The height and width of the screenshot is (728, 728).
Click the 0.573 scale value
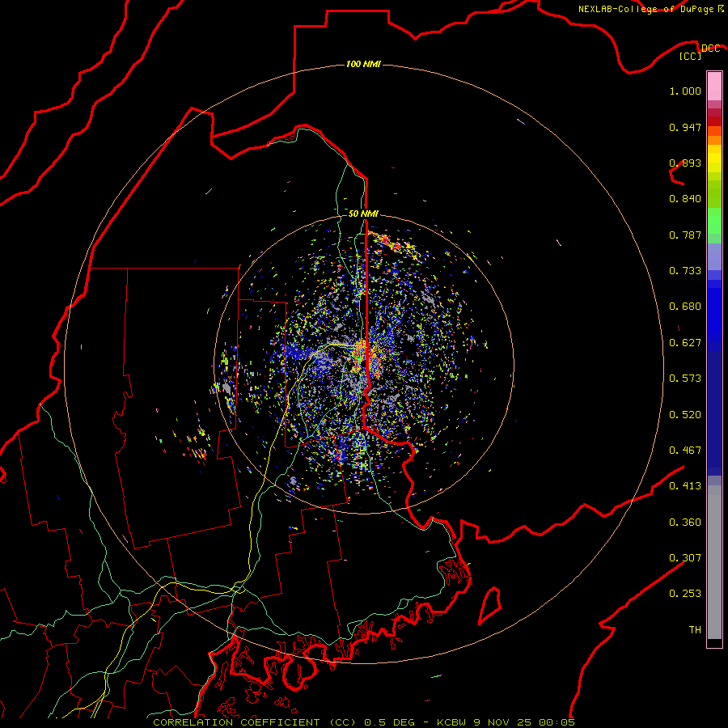[x=685, y=379]
